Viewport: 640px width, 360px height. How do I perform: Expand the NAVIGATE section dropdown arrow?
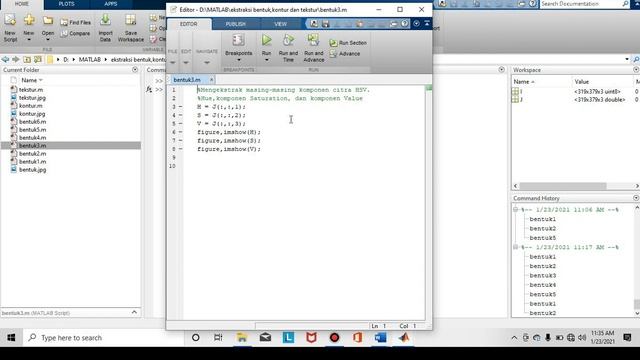coord(207,63)
